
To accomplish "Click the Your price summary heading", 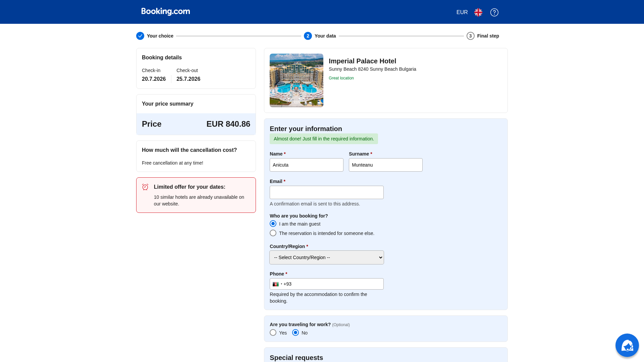I will (167, 104).
